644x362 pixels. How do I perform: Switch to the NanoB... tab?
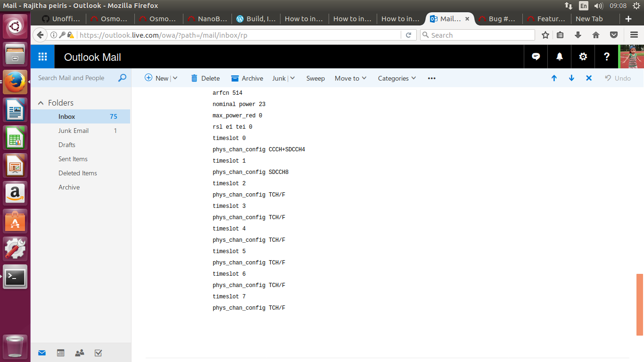click(207, 19)
